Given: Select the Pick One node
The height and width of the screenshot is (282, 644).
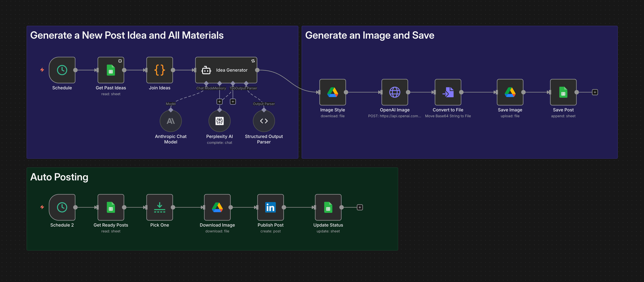Looking at the screenshot, I should click(160, 207).
